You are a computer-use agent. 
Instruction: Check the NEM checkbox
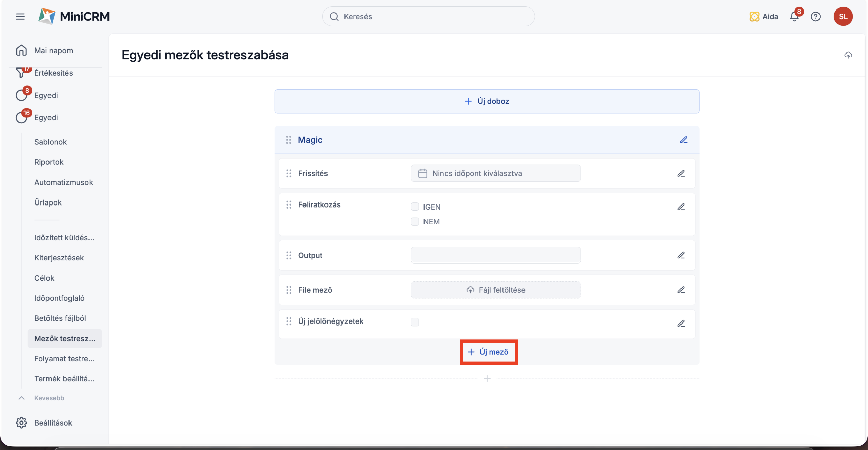tap(415, 221)
